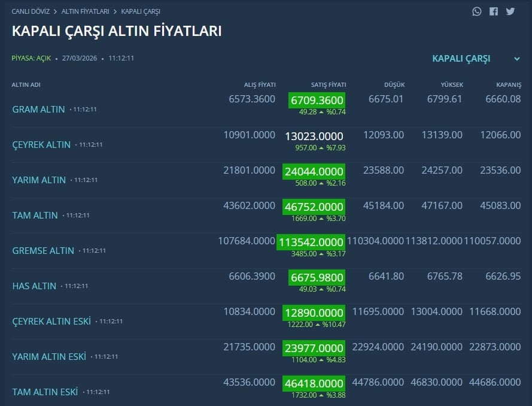Viewport: 532px width, 406px height.
Task: Open Gram Altın details
Action: pos(39,110)
